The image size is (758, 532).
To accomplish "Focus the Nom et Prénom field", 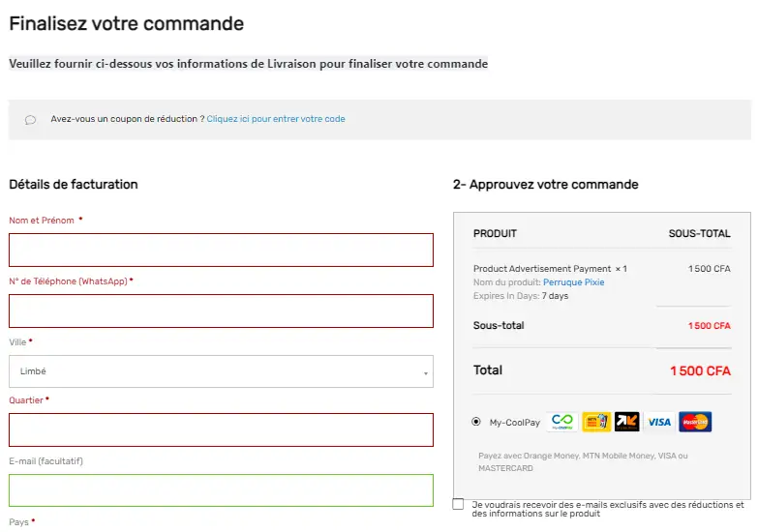I will point(221,250).
